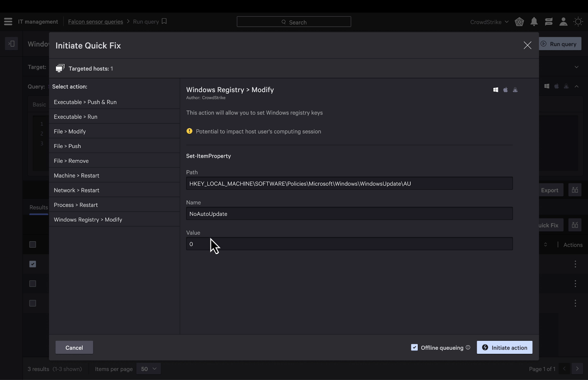The width and height of the screenshot is (588, 380).
Task: Select File > Push action
Action: pyautogui.click(x=114, y=146)
